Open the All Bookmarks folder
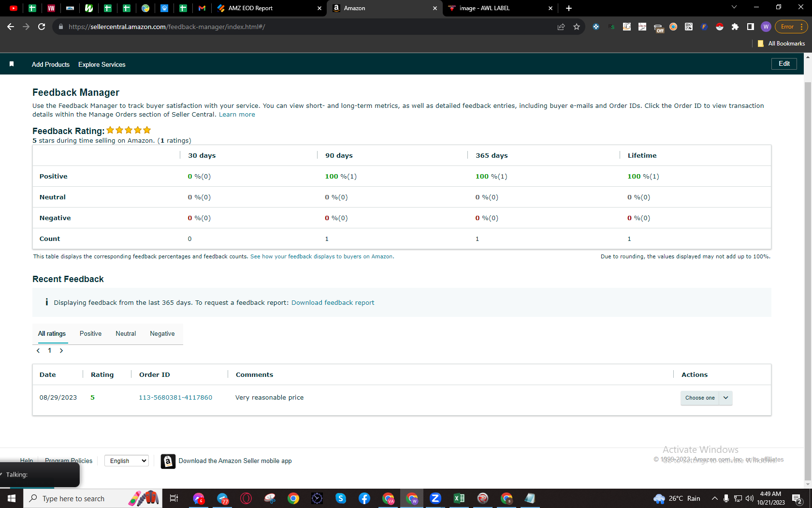Image resolution: width=812 pixels, height=508 pixels. [782, 44]
